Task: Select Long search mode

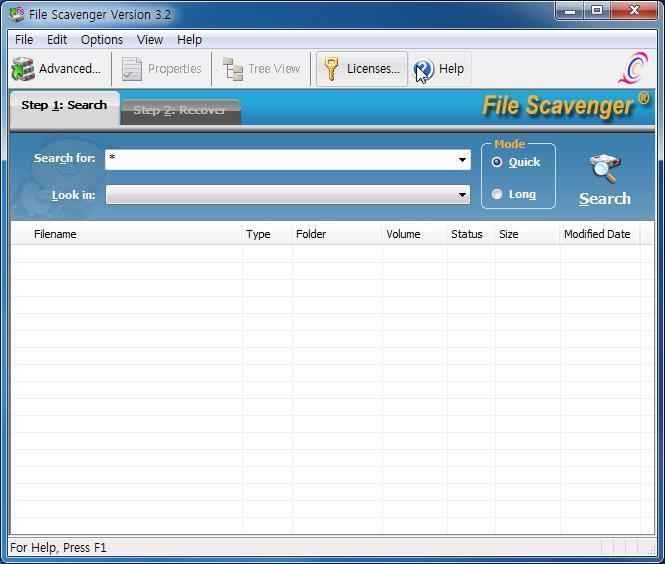Action: tap(497, 194)
